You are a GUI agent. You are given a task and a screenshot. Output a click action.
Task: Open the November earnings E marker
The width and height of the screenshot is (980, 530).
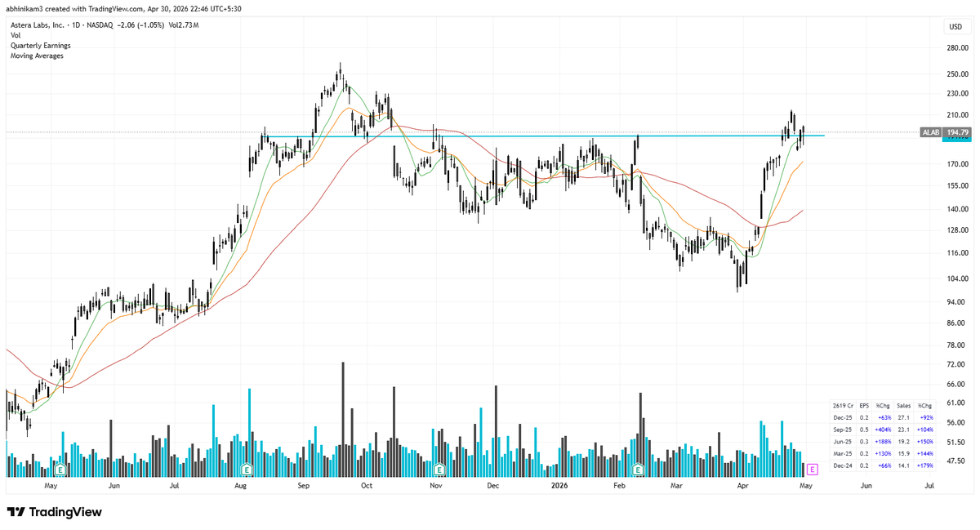tap(439, 470)
